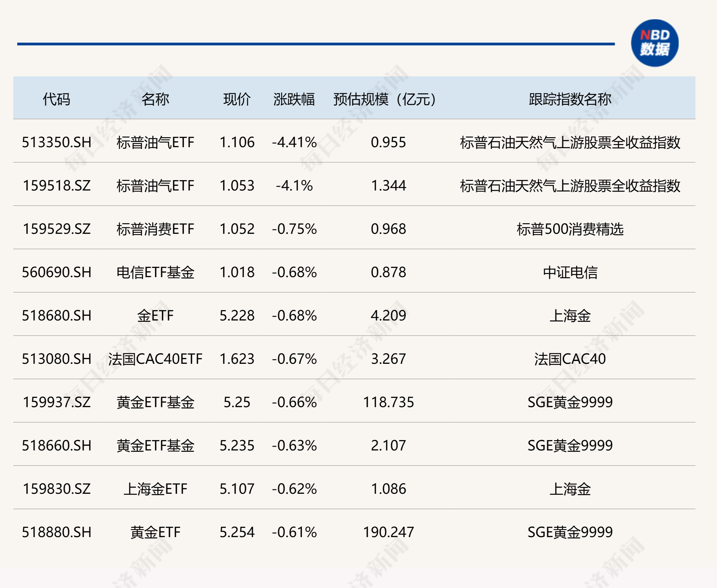This screenshot has width=717, height=588.
Task: Click -0.68% in the 560690.SH row
Action: click(294, 272)
